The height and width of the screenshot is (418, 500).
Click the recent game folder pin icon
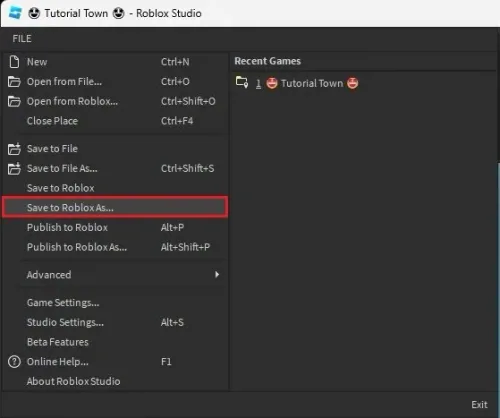pos(242,82)
